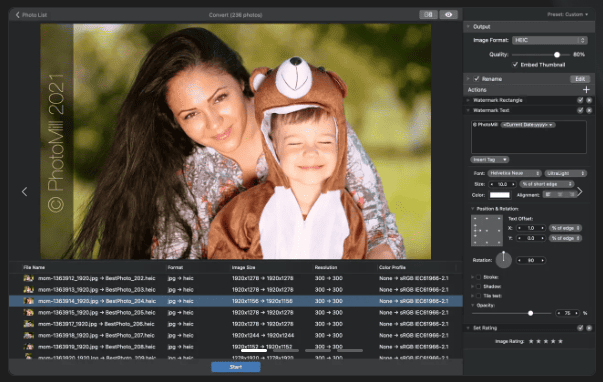Increase the font Size value
This screenshot has width=603, height=382.
tap(513, 184)
